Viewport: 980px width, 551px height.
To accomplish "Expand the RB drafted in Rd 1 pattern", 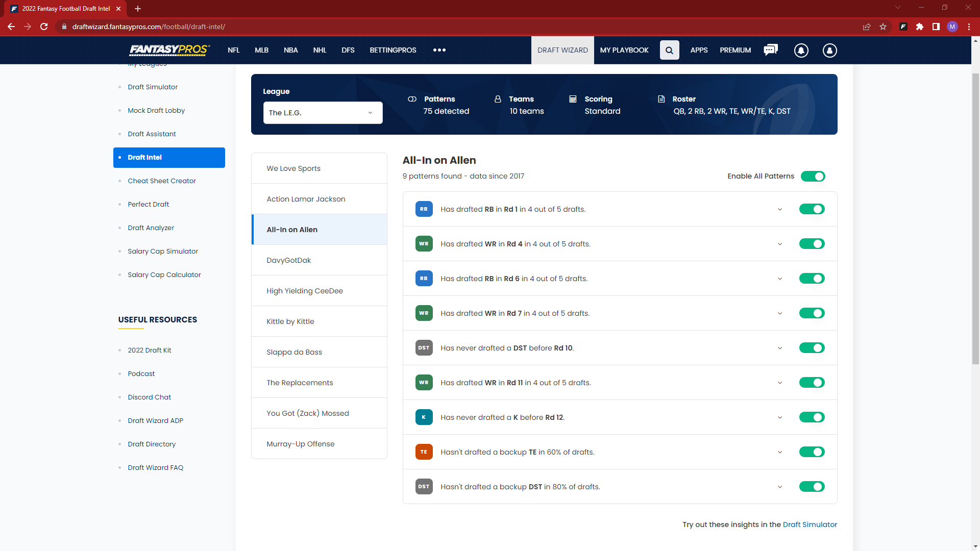I will point(780,209).
